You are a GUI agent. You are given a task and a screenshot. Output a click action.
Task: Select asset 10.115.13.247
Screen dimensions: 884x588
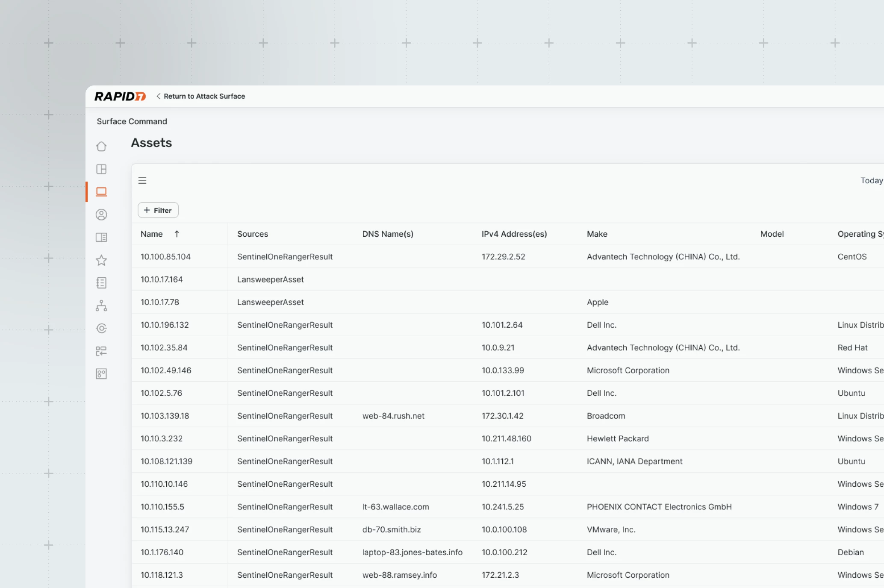click(x=165, y=529)
